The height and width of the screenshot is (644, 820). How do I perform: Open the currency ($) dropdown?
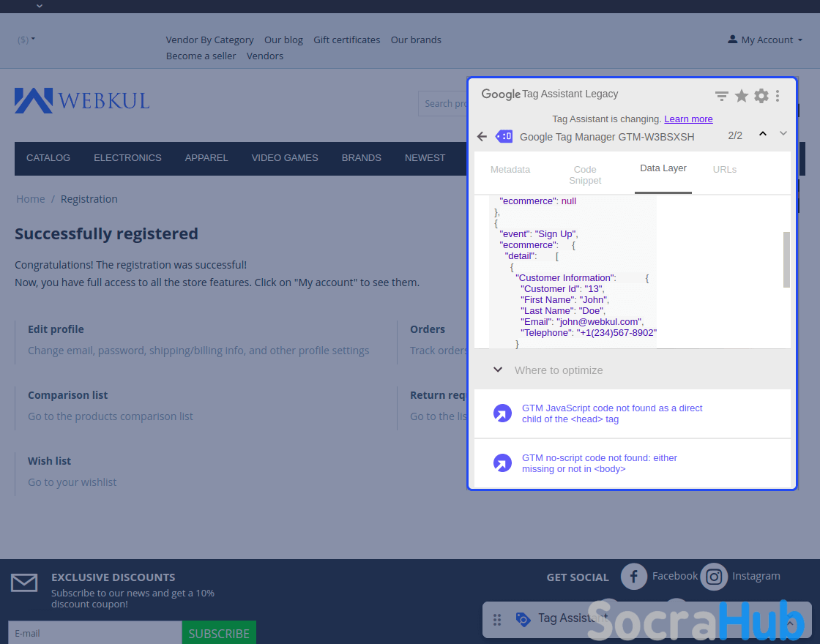click(26, 40)
